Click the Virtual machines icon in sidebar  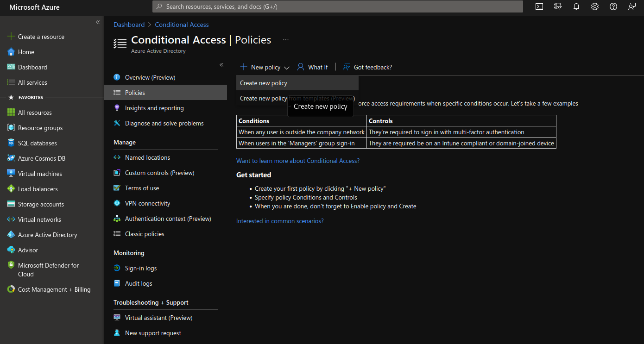(11, 174)
